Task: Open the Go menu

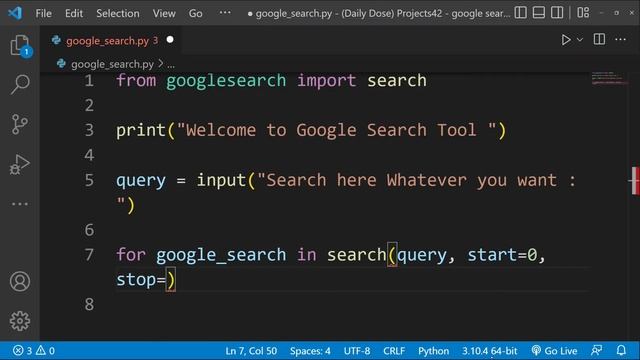Action: (x=196, y=13)
